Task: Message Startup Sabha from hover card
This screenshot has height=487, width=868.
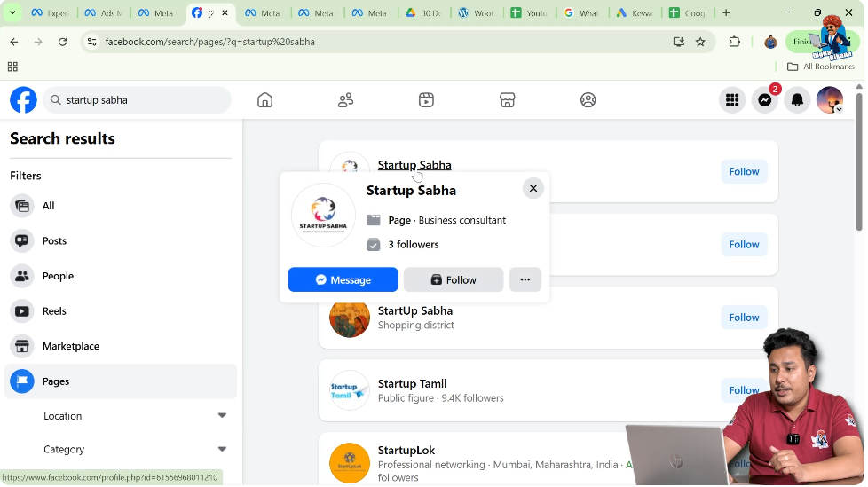Action: [x=343, y=279]
